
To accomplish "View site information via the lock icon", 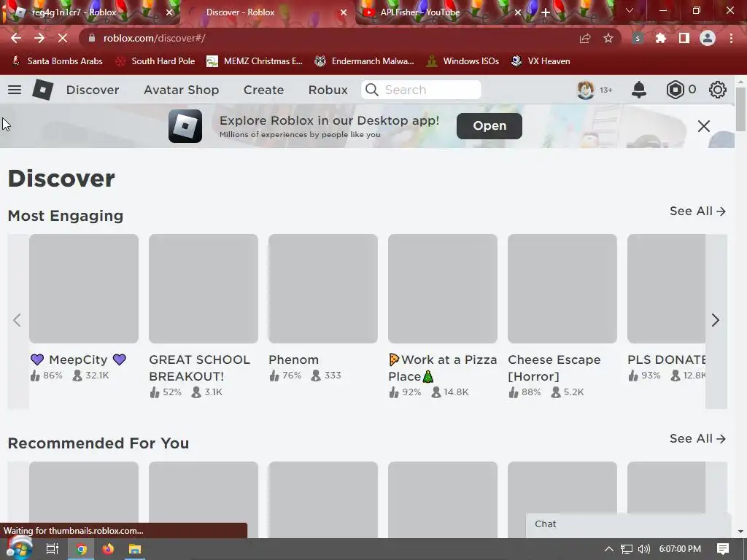I will [92, 38].
